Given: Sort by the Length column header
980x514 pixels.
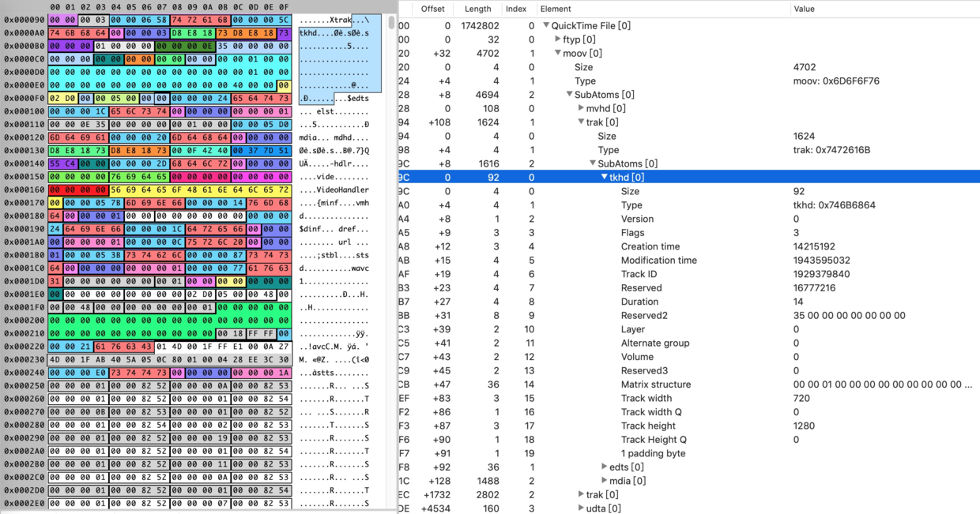Looking at the screenshot, I should point(477,9).
